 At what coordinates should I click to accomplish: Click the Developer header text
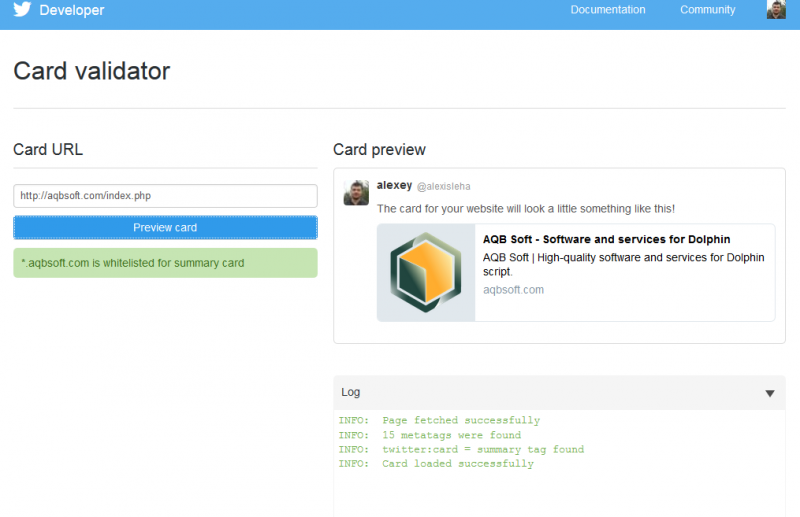[72, 10]
